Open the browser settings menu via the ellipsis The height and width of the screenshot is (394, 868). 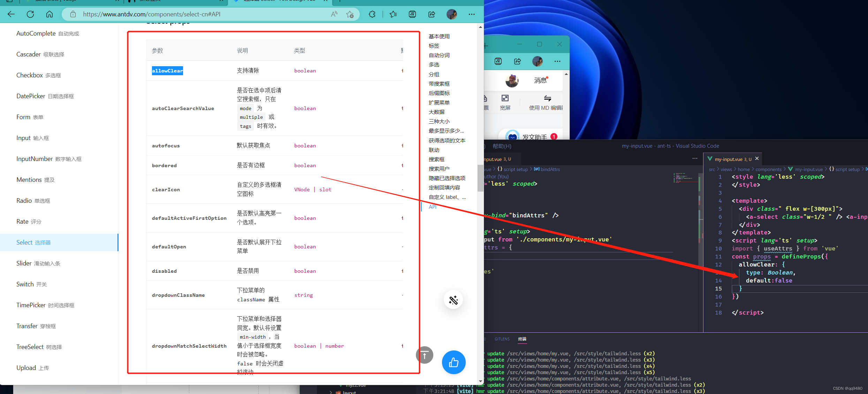click(x=472, y=14)
